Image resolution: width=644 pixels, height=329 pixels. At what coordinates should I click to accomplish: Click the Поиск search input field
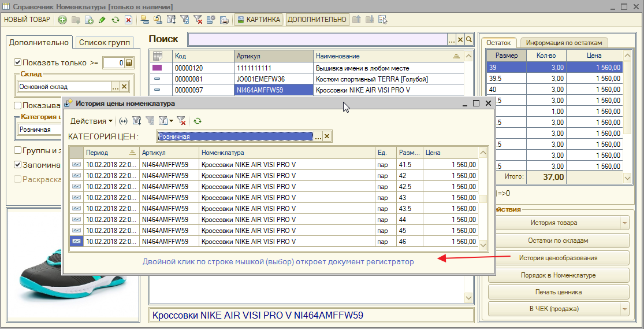[x=318, y=39]
